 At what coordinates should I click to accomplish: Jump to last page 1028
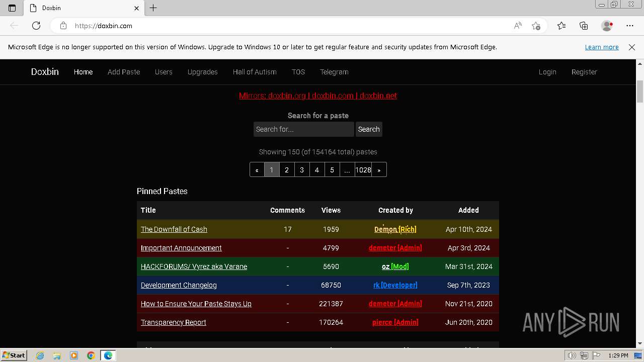point(363,169)
